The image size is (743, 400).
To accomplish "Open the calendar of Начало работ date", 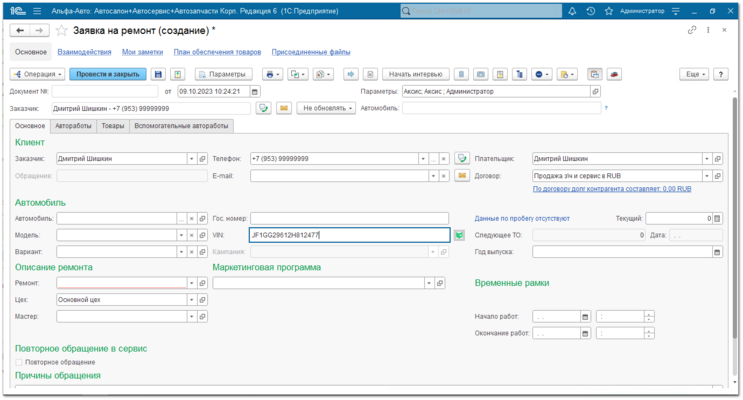I will (x=585, y=317).
